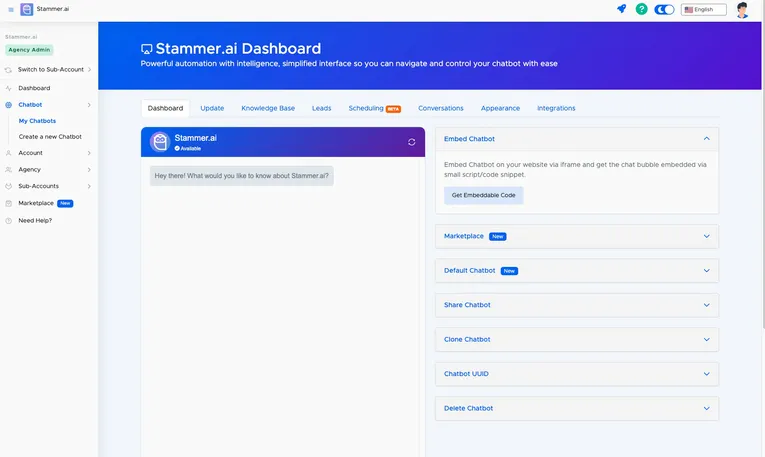Switch to the Conversations tab
The height and width of the screenshot is (457, 765).
click(441, 108)
